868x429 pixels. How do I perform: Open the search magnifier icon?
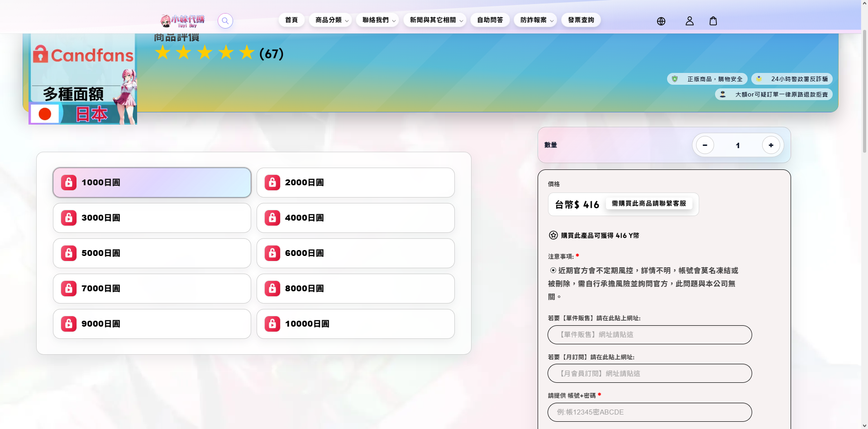[225, 21]
